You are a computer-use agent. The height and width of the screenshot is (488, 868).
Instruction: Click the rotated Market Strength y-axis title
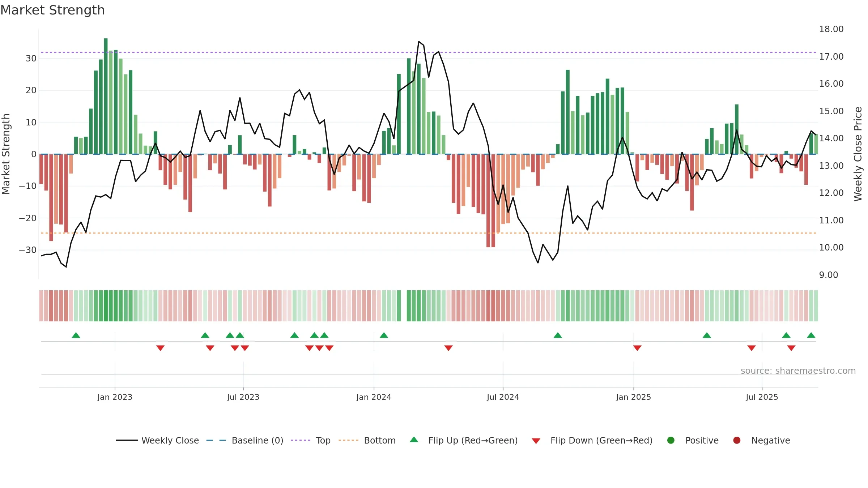(x=6, y=154)
